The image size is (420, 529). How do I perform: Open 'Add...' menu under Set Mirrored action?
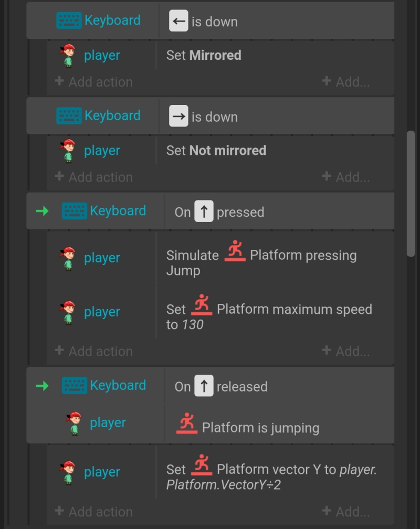(346, 81)
